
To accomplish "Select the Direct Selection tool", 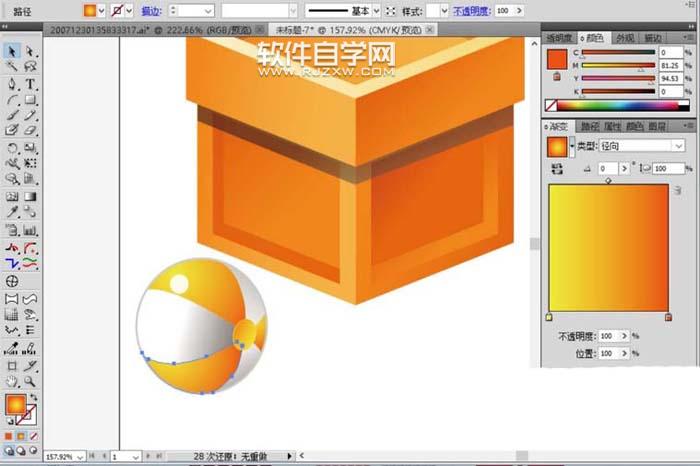I will [x=30, y=51].
